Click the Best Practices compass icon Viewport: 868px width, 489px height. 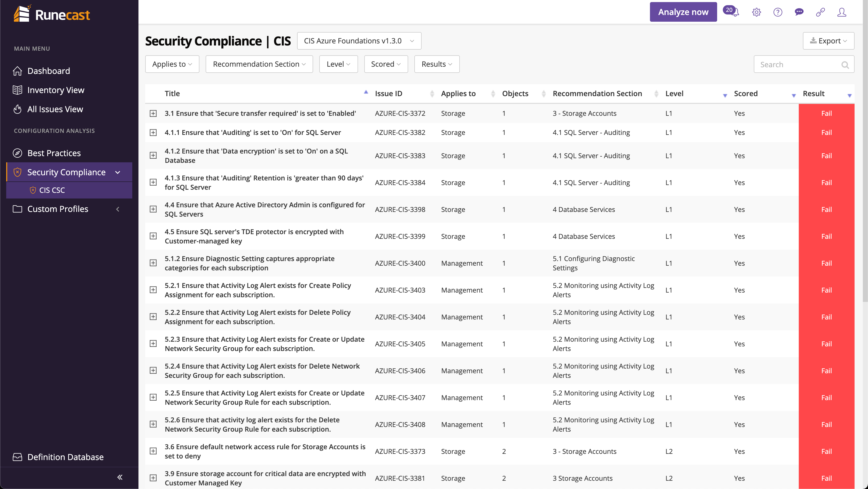point(18,153)
